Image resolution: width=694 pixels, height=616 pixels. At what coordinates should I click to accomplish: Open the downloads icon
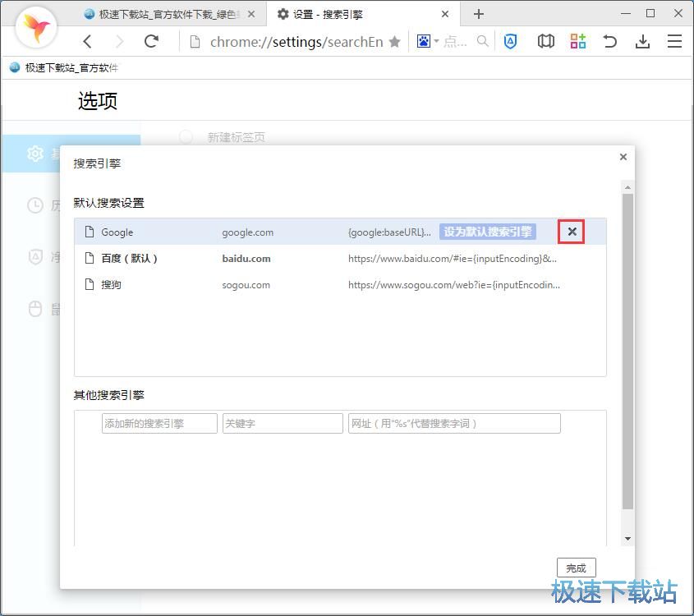[642, 42]
